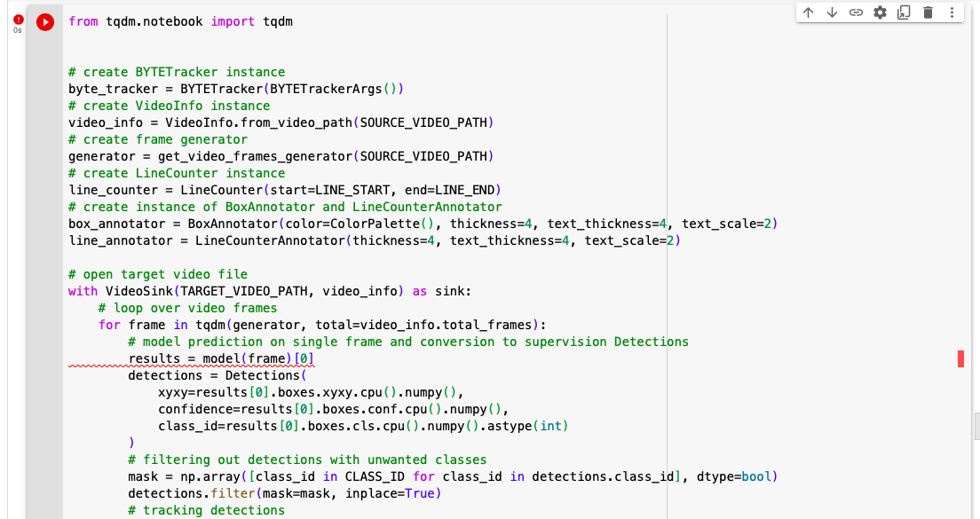Move the code cell up
This screenshot has height=519, width=980.
click(x=809, y=12)
